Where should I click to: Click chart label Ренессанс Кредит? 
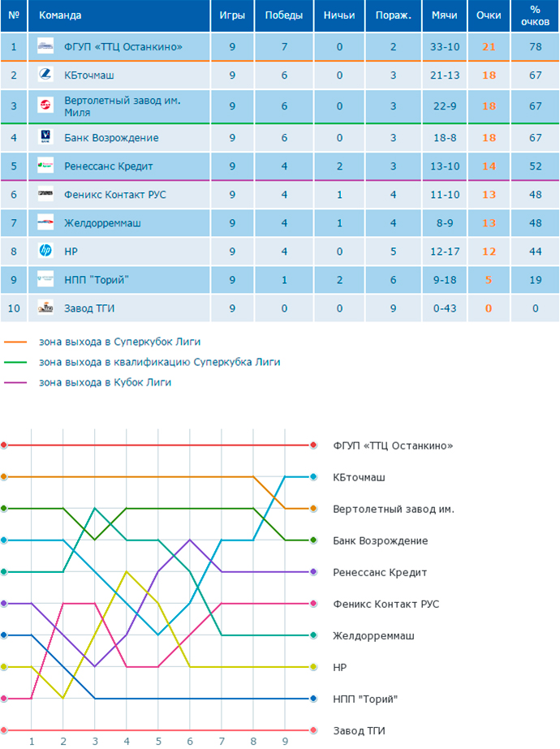pyautogui.click(x=380, y=572)
